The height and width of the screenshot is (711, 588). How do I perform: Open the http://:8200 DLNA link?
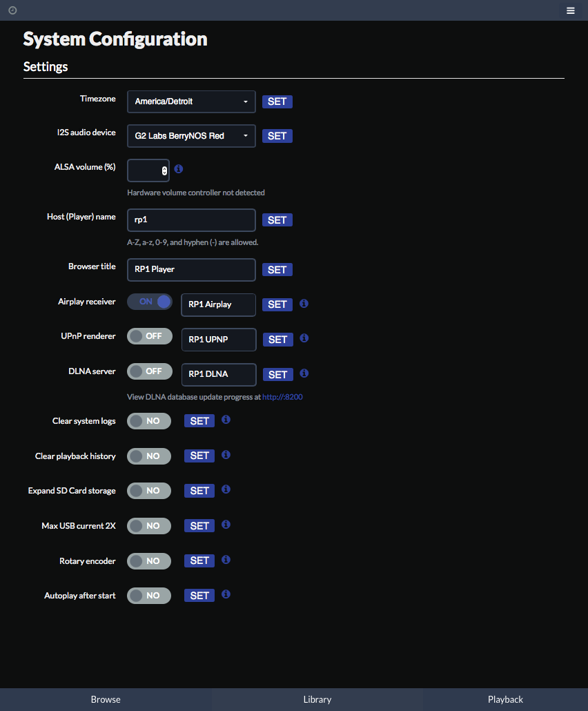(282, 397)
